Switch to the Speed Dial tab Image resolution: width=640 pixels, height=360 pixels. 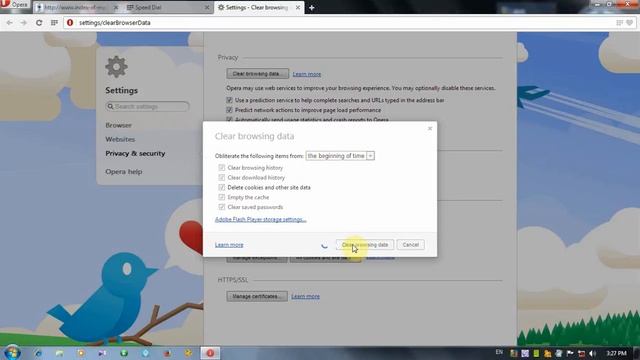tap(167, 7)
